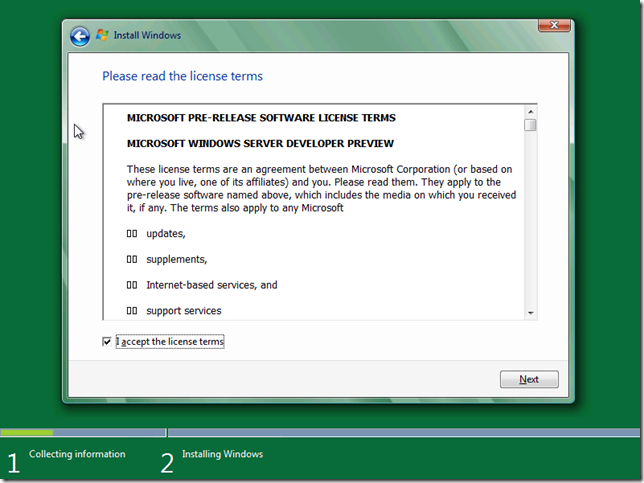Click the 'MICROSOFT PRE-RELEASE SOFTWARE LICENSE TERMS' line
This screenshot has height=483, width=644.
pos(261,118)
